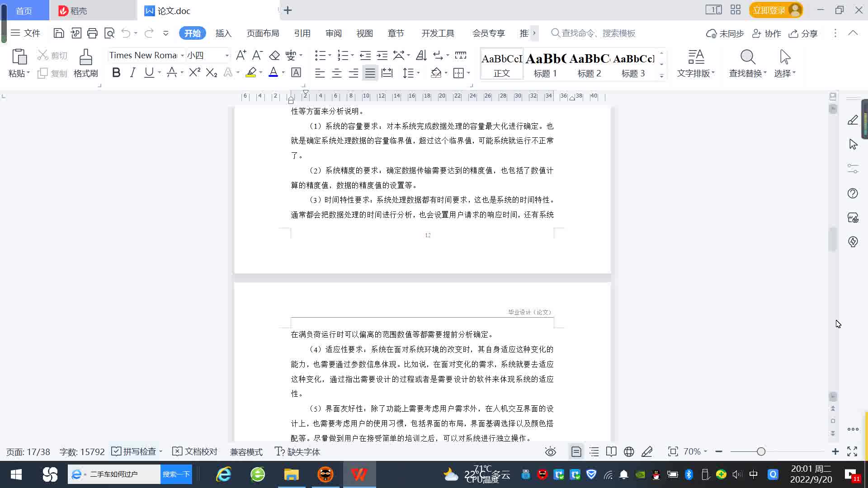The image size is (868, 488).
Task: Switch to Page view mode in status bar
Action: tap(576, 451)
